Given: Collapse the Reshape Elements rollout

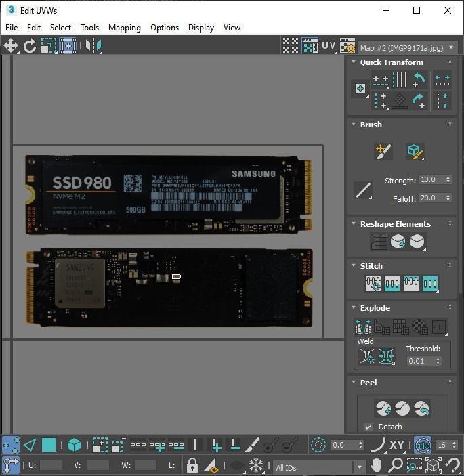Looking at the screenshot, I should [354, 223].
